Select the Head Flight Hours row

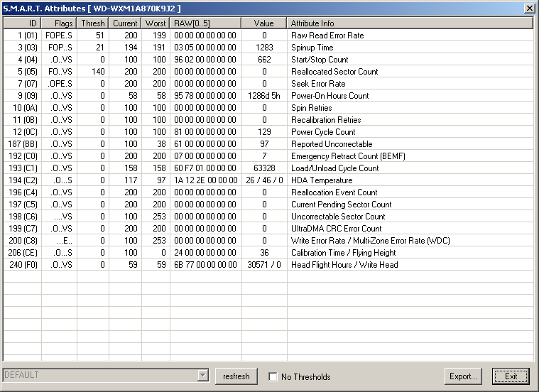(344, 265)
